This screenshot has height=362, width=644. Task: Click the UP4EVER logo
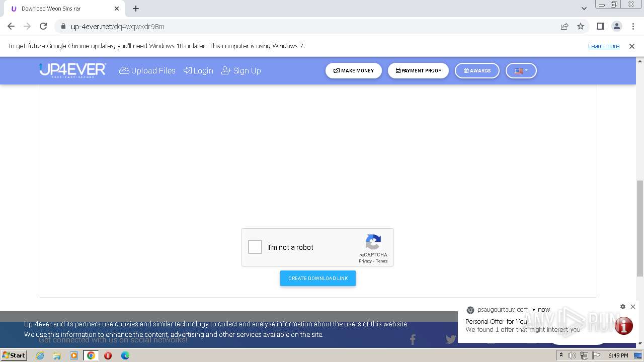[x=72, y=70]
